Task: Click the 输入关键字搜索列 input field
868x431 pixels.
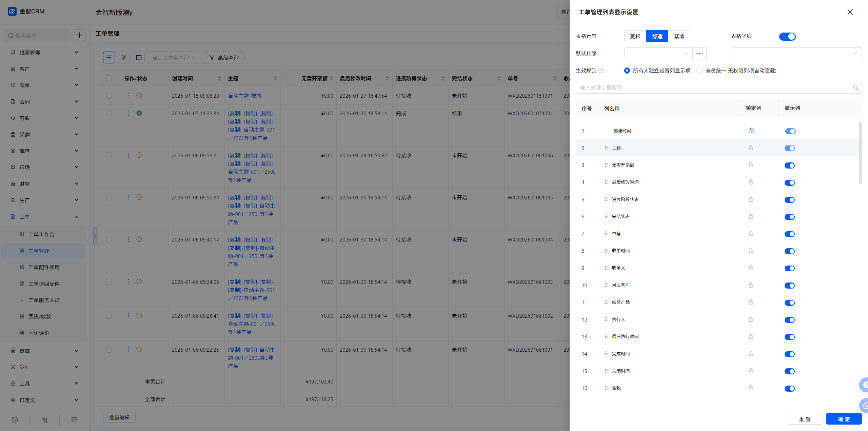Action: 712,88
